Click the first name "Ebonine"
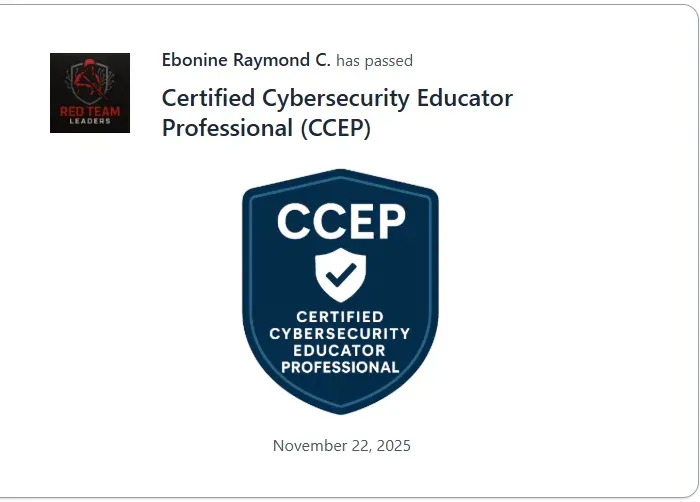Image resolution: width=700 pixels, height=502 pixels. [195, 60]
